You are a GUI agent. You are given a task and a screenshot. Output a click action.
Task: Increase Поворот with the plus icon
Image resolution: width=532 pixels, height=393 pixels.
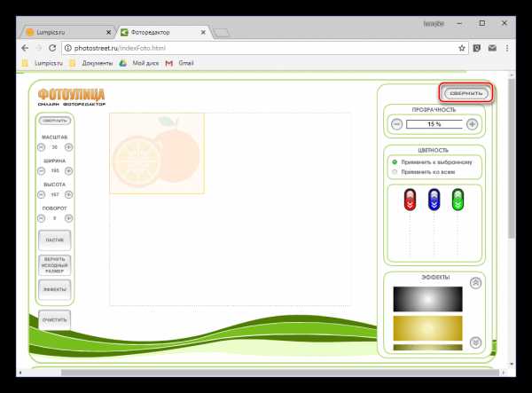click(x=69, y=217)
